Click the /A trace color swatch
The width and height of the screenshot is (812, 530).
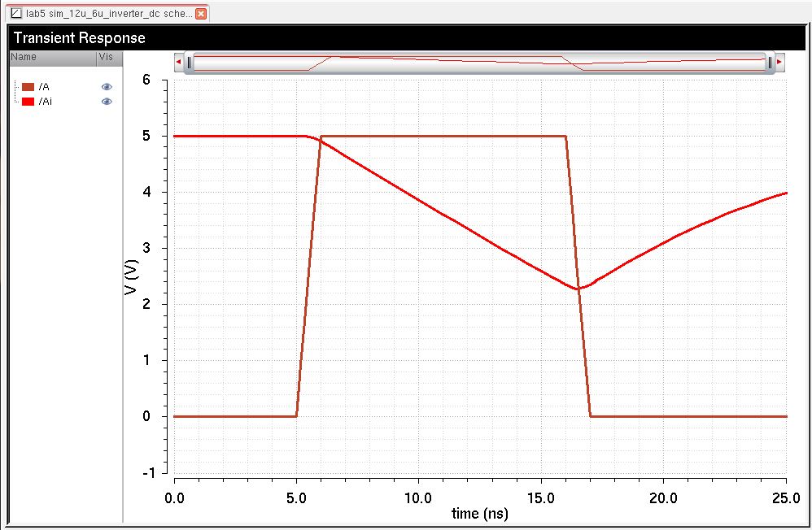pos(28,87)
